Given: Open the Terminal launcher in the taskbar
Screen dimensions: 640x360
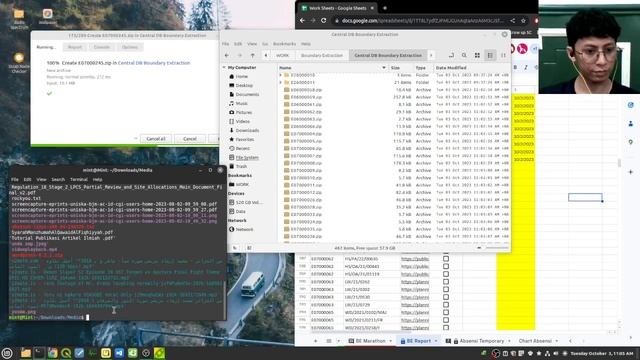Looking at the screenshot, I should [x=39, y=353].
